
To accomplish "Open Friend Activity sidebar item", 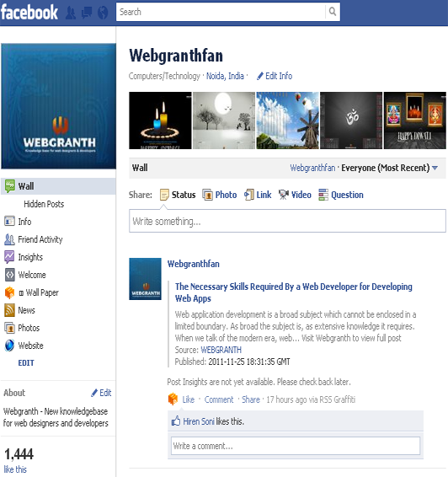I will point(40,239).
